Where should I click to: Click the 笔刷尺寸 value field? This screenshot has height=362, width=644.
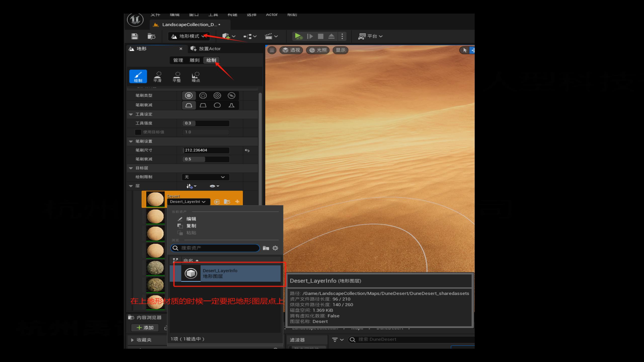point(206,150)
